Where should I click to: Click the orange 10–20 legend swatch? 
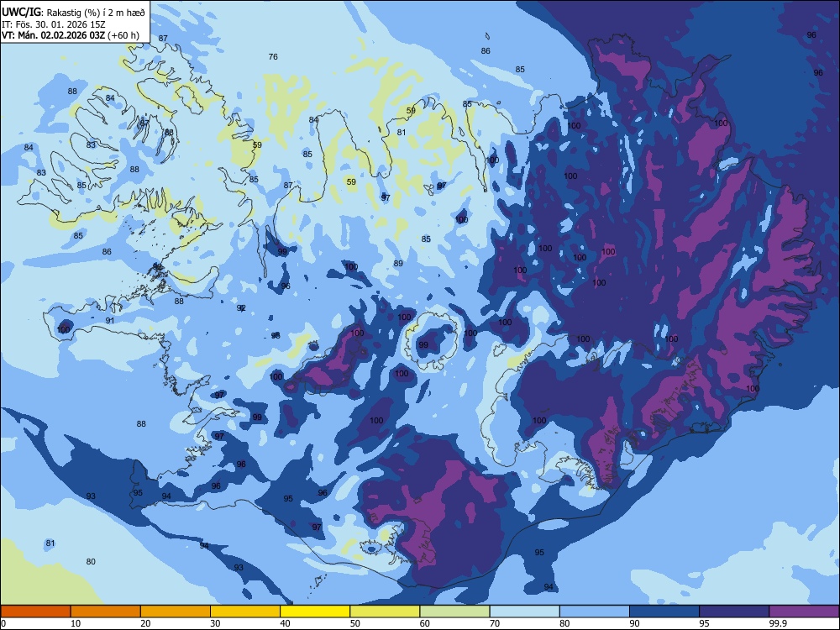[x=106, y=612]
